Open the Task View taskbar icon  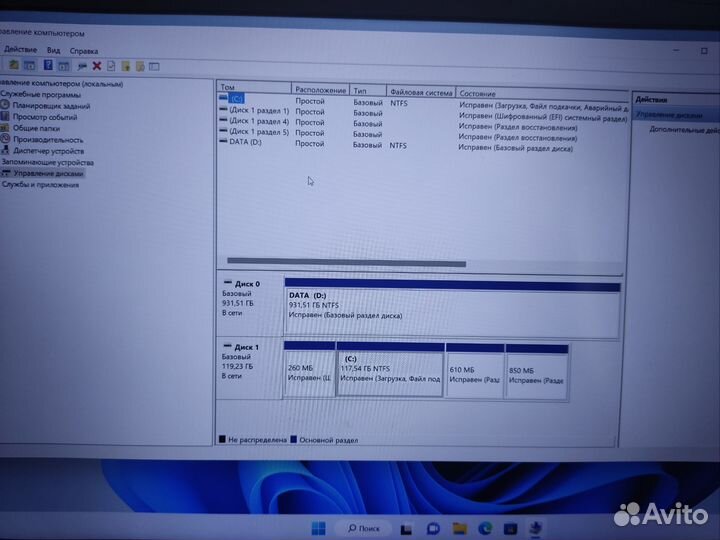406,529
